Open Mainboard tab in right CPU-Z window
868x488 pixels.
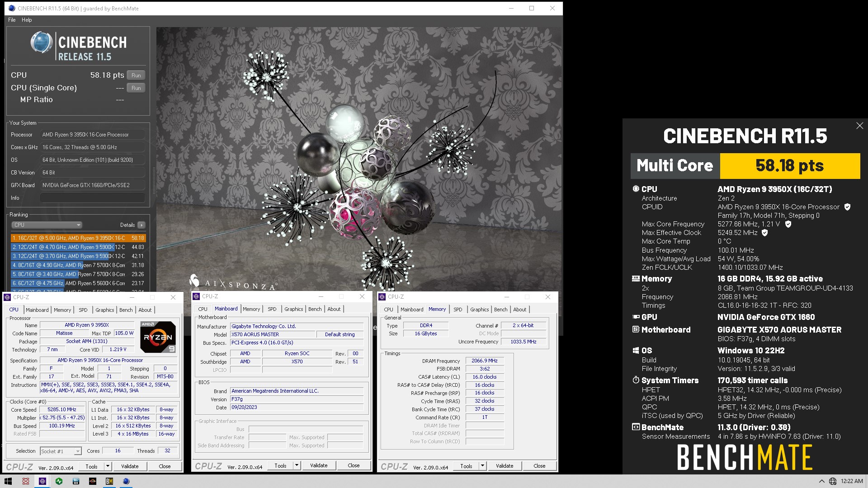coord(412,310)
